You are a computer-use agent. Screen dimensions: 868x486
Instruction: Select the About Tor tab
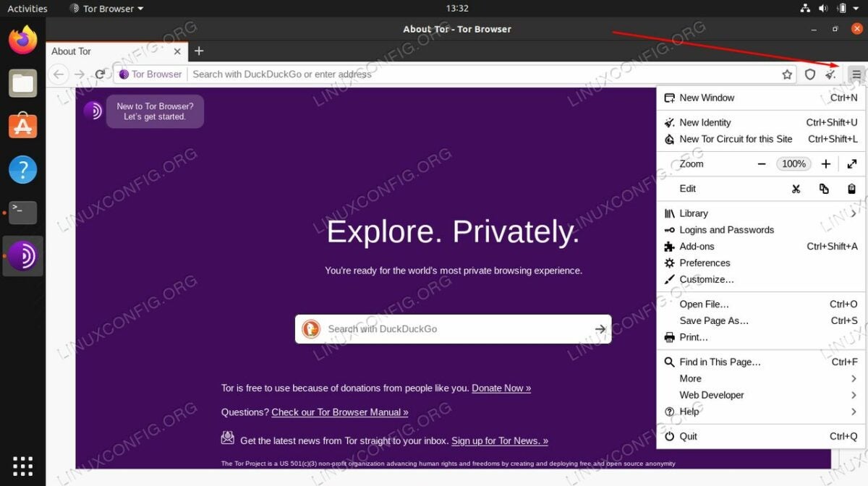(116, 51)
